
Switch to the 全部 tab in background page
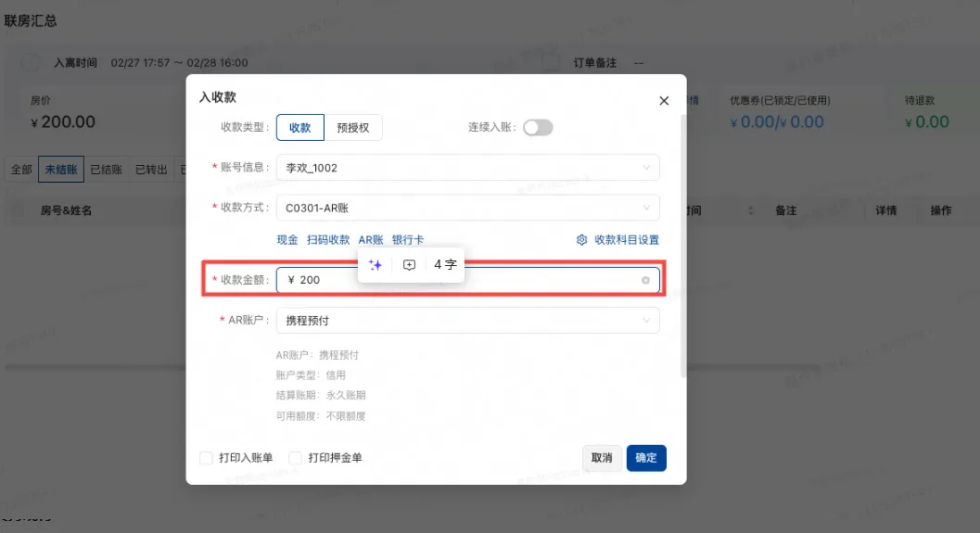(x=21, y=170)
